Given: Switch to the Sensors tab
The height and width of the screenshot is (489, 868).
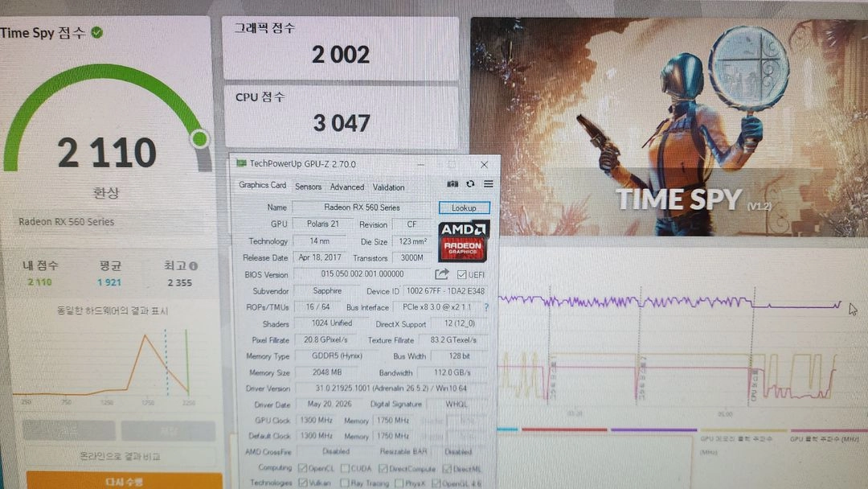Looking at the screenshot, I should point(308,187).
